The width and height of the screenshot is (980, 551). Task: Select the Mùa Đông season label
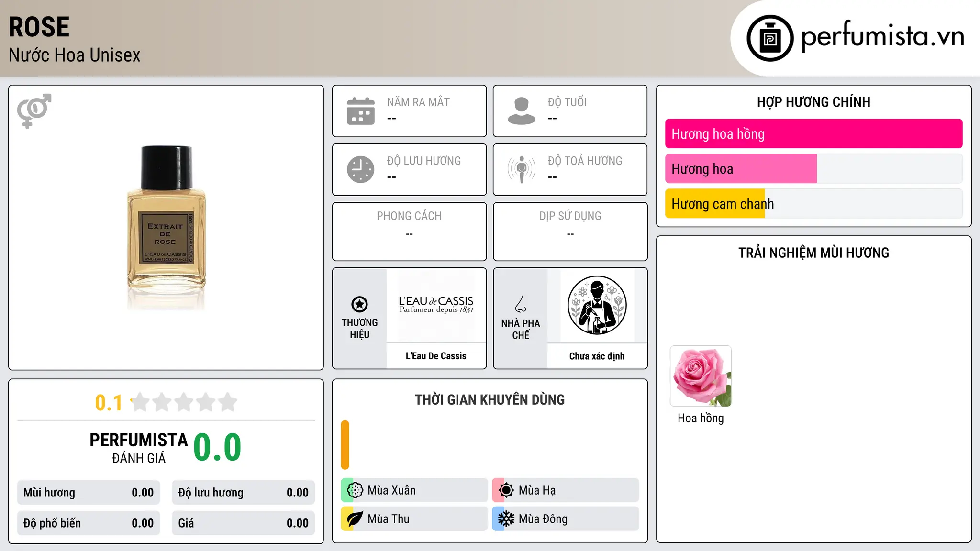543,519
